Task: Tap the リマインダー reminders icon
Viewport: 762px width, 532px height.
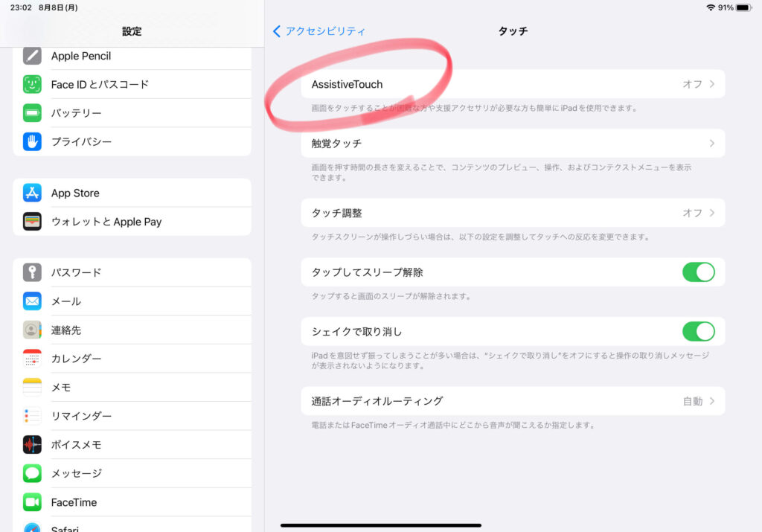Action: pos(32,416)
